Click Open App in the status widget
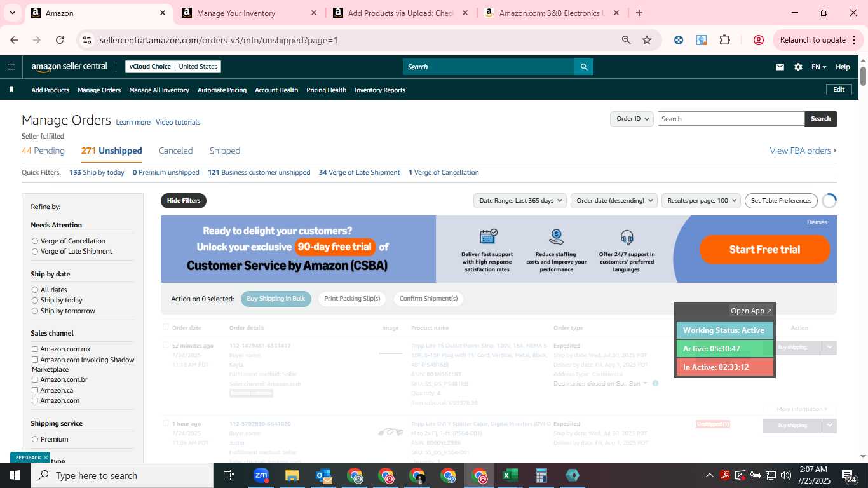Viewport: 868px width, 488px height. pos(750,311)
